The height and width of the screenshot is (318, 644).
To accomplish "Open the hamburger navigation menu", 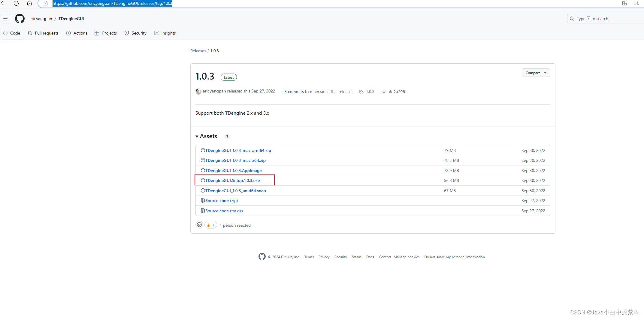I will pos(5,18).
